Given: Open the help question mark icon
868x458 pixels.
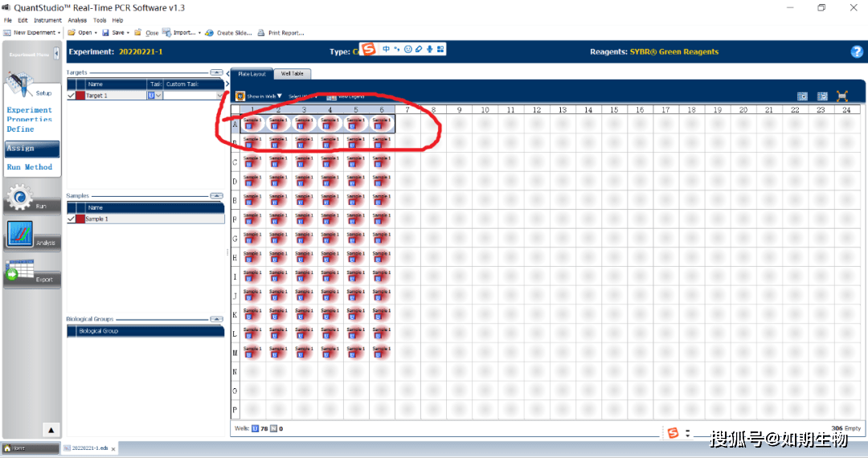Looking at the screenshot, I should (x=857, y=51).
